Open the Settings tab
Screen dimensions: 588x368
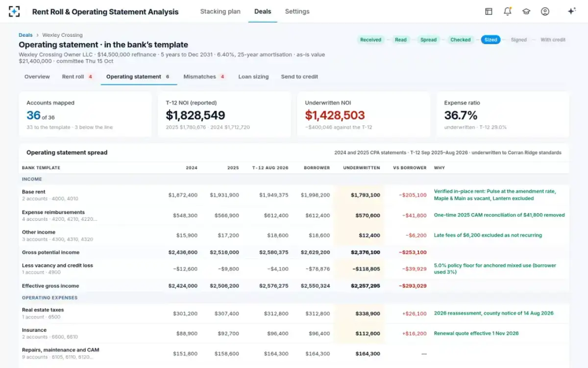pyautogui.click(x=297, y=11)
